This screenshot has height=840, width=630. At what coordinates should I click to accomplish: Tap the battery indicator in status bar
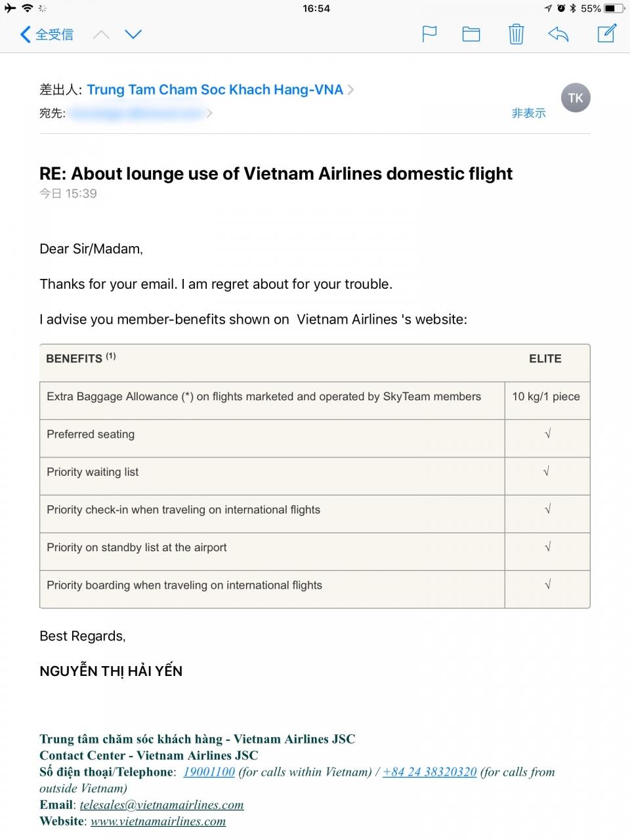(614, 9)
